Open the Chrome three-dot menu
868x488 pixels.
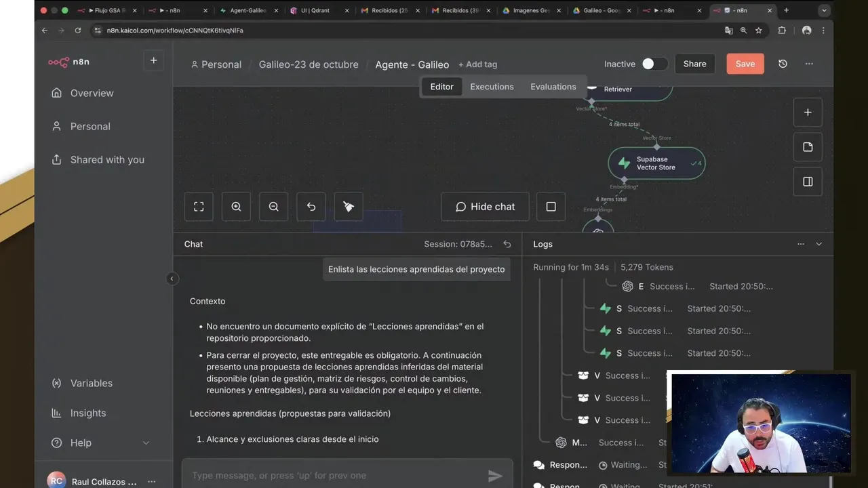[823, 30]
